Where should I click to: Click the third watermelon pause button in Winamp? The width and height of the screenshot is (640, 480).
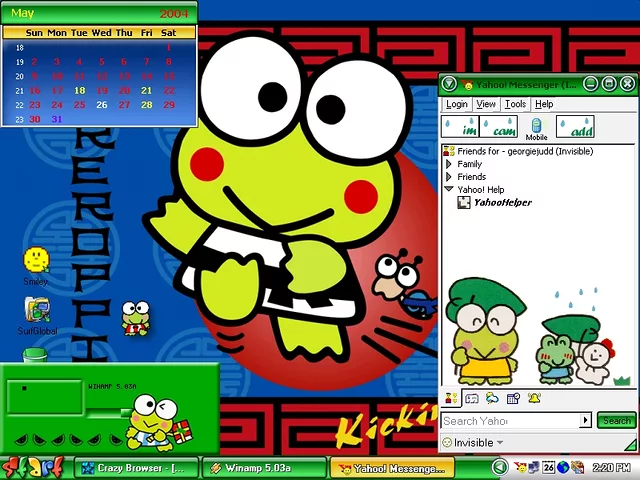coord(58,440)
